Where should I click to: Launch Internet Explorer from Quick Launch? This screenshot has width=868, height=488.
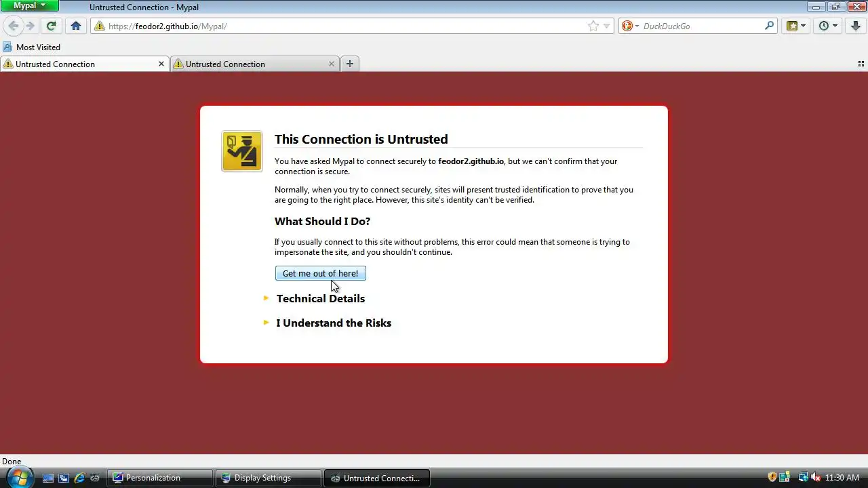tap(79, 478)
